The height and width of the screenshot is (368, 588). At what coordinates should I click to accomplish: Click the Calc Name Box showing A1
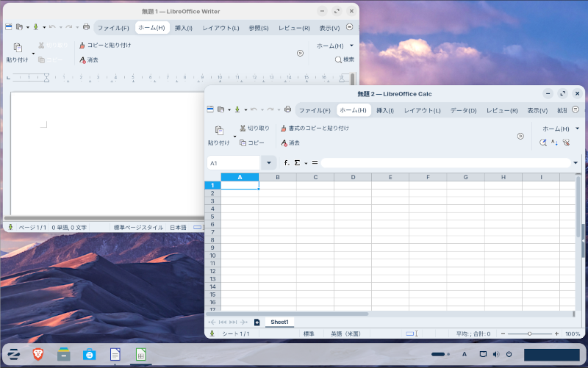pyautogui.click(x=233, y=162)
